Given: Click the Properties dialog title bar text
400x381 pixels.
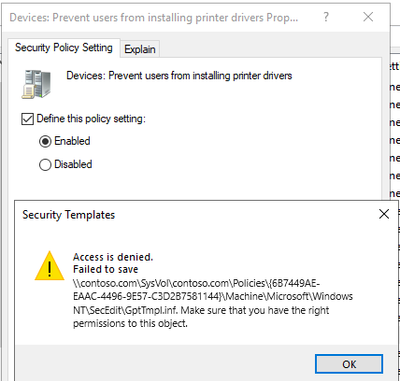Looking at the screenshot, I should 154,17.
